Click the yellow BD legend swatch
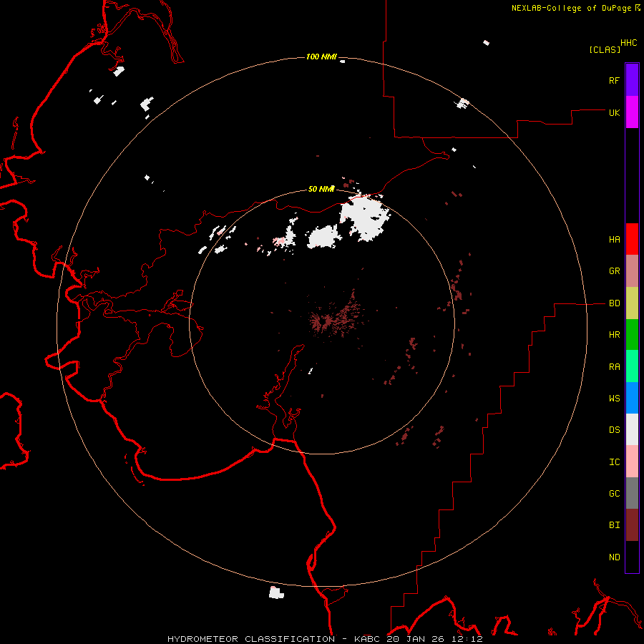Image resolution: width=644 pixels, height=644 pixels. pos(632,303)
